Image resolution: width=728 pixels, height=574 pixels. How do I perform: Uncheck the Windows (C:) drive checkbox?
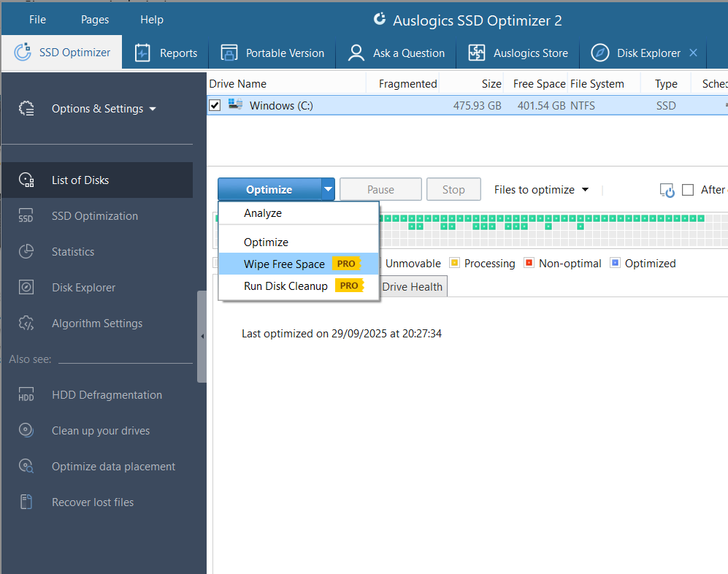coord(215,106)
